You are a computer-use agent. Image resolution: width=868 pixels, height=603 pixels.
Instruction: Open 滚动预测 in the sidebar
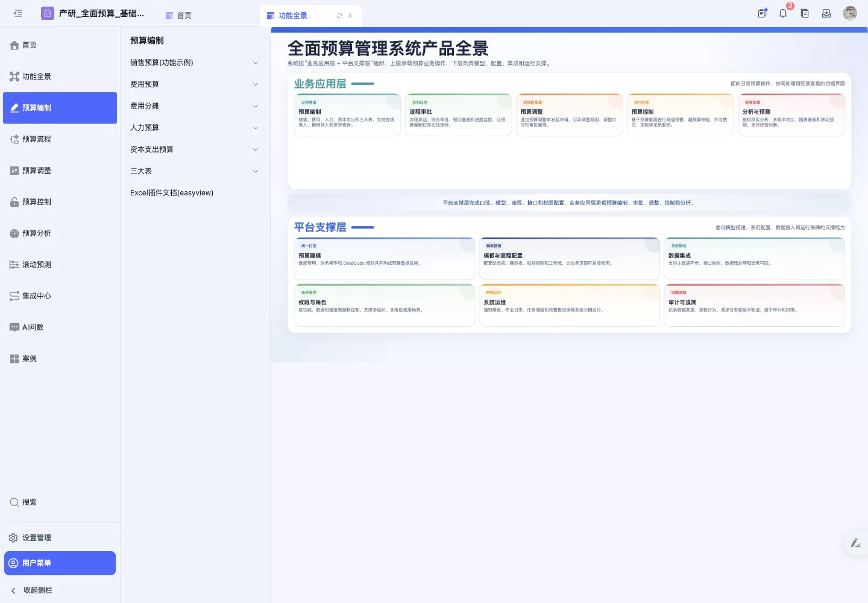pyautogui.click(x=60, y=265)
